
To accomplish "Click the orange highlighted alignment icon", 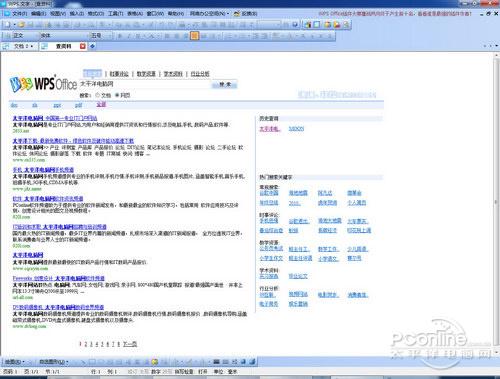I will 194,35.
